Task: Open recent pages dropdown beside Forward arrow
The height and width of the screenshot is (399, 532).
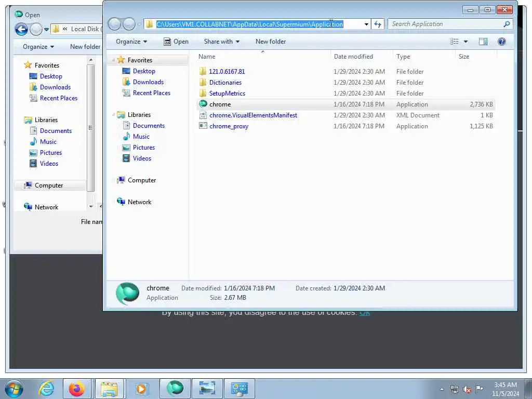Action: [x=139, y=24]
